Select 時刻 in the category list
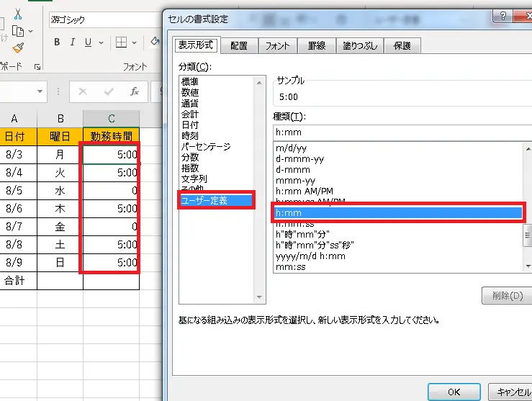Image resolution: width=532 pixels, height=401 pixels. coord(190,135)
